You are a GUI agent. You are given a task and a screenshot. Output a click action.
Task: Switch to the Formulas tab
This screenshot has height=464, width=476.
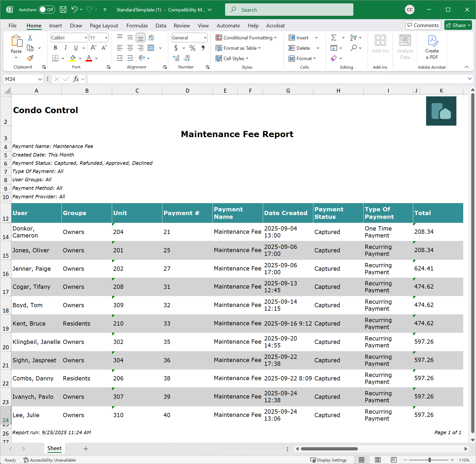[137, 26]
